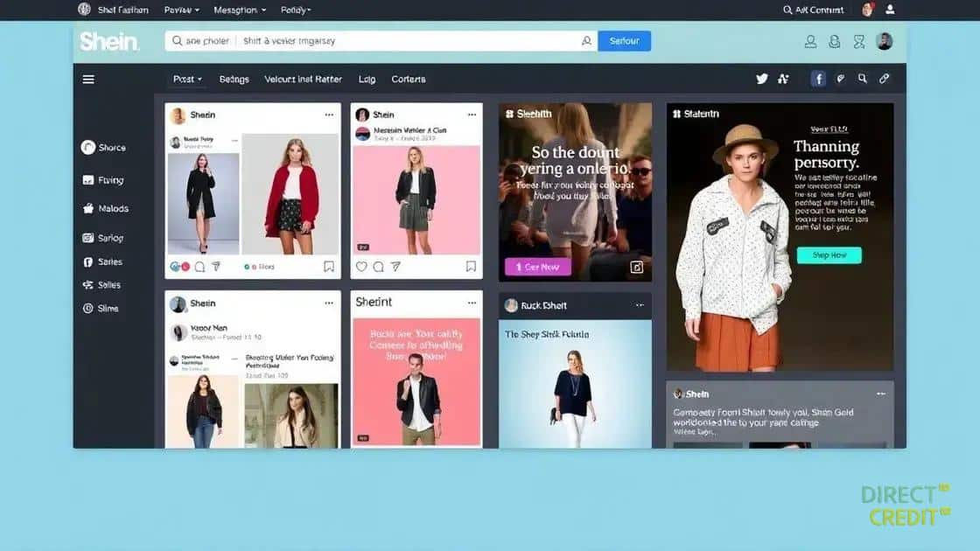Expand the Pofidy dropdown menu
Viewport: 980px width, 551px height.
(296, 10)
